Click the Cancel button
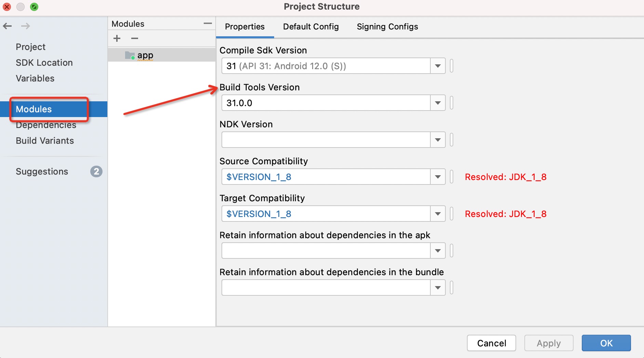This screenshot has width=644, height=358. click(491, 343)
